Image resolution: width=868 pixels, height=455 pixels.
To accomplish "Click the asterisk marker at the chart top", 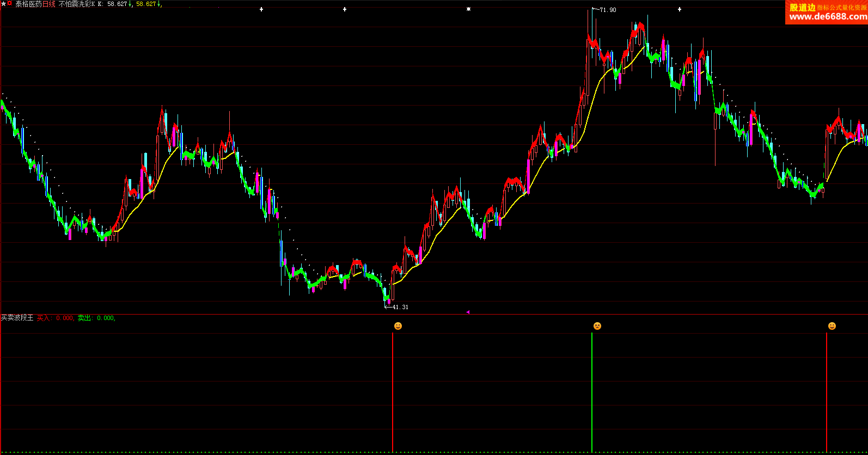I will point(468,9).
